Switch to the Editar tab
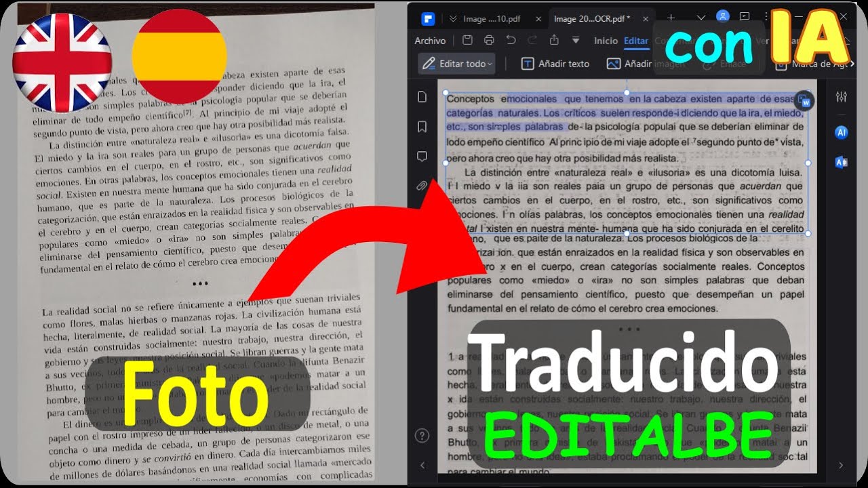The image size is (868, 488). pos(636,41)
